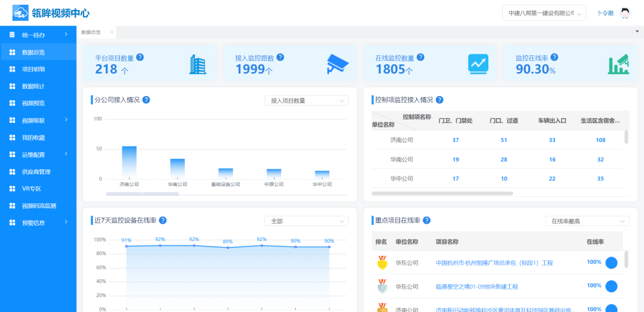Click the �European视频中心 cloud logo icon
Screen dimensions: 644x312
pyautogui.click(x=21, y=13)
